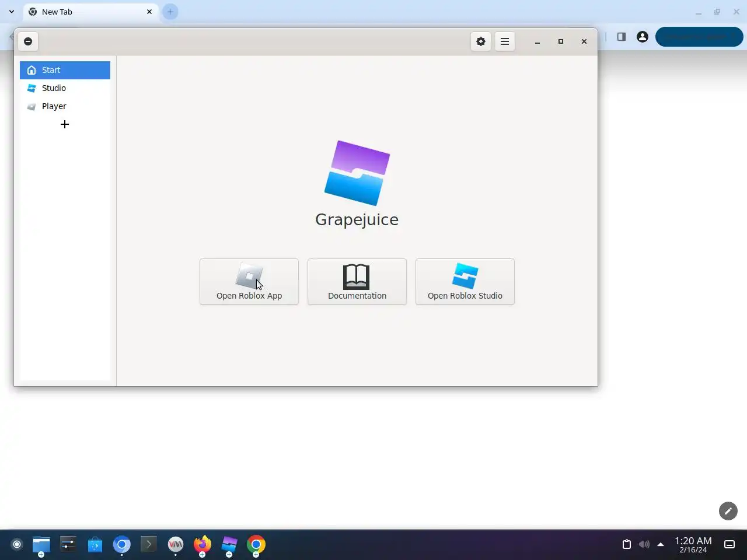The height and width of the screenshot is (560, 747).
Task: Open the volume speaker tray icon
Action: (x=644, y=544)
